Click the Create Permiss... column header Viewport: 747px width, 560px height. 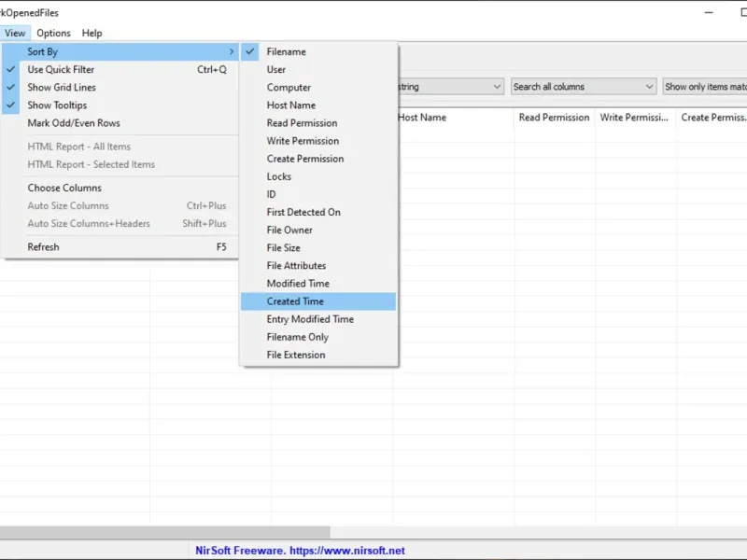click(712, 118)
